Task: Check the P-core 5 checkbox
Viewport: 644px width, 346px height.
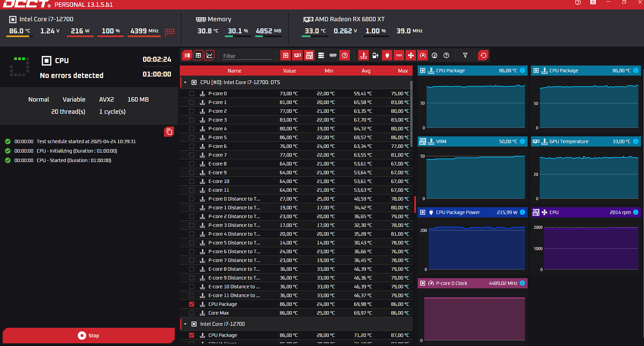Action: pyautogui.click(x=192, y=137)
